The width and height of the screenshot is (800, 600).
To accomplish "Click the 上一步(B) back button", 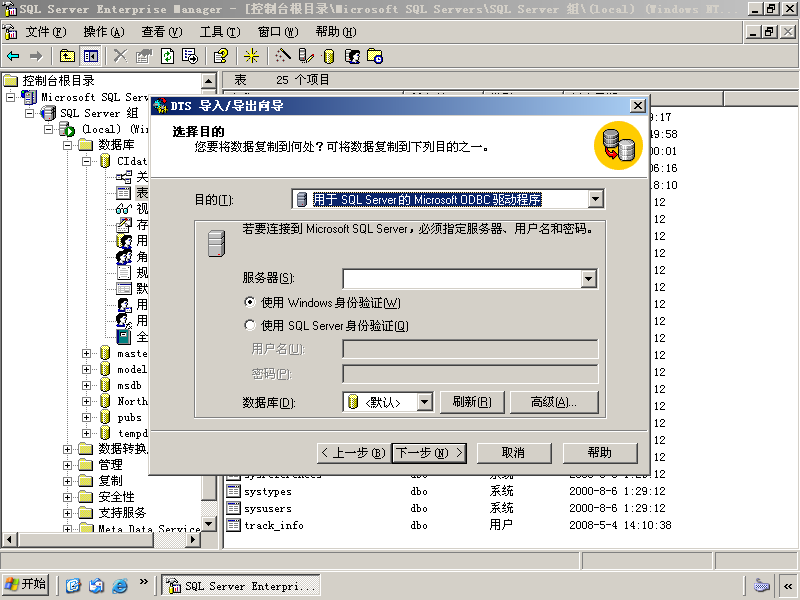I will pyautogui.click(x=354, y=453).
